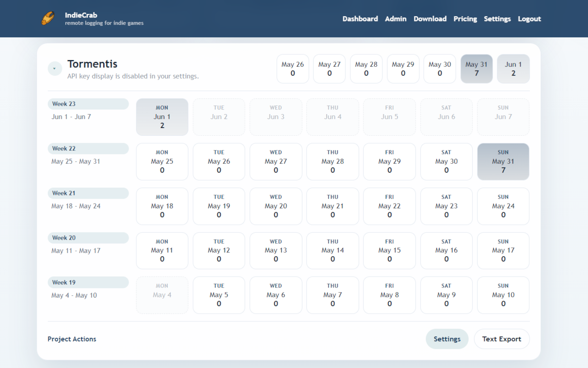View the Pricing page
588x368 pixels.
(465, 19)
